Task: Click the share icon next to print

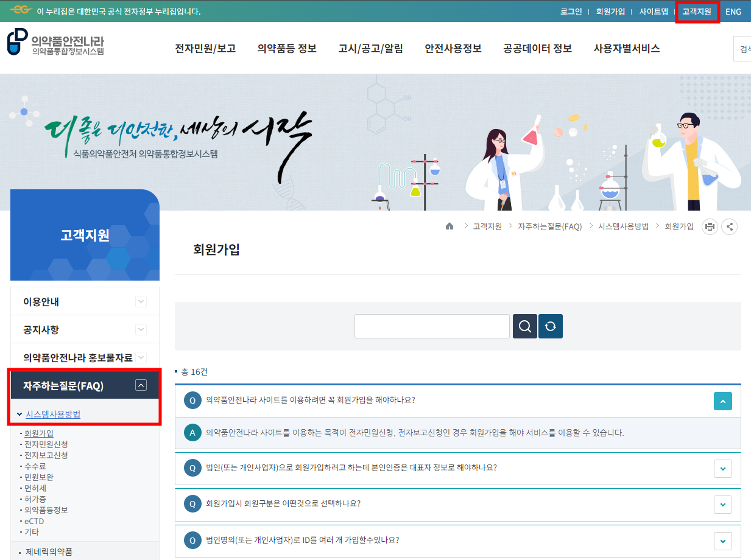Action: [730, 226]
